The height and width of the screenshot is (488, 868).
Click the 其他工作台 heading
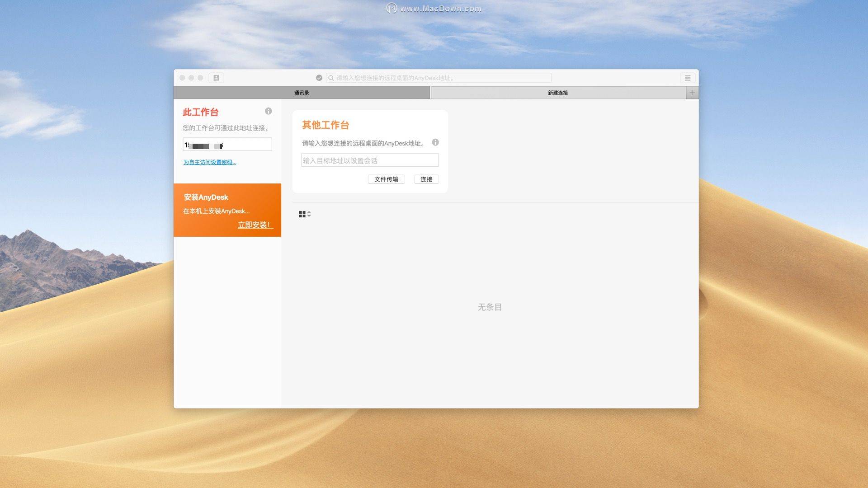click(325, 125)
